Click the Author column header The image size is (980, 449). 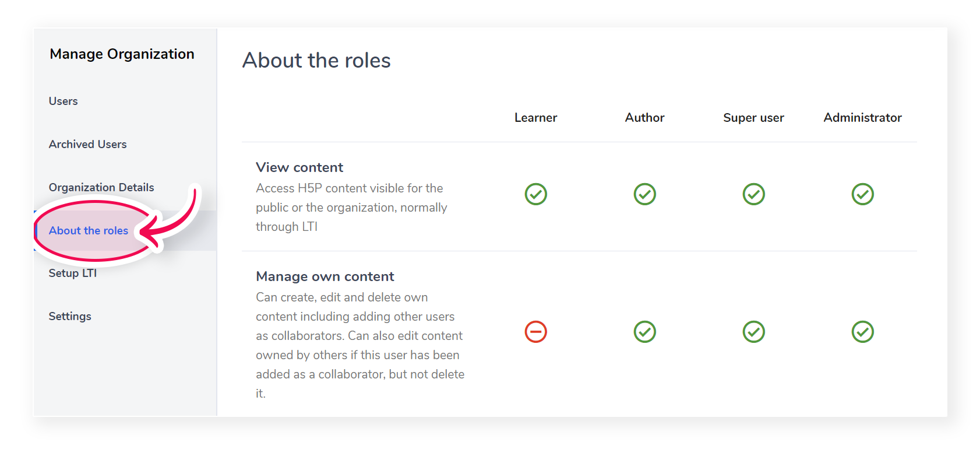pos(644,118)
